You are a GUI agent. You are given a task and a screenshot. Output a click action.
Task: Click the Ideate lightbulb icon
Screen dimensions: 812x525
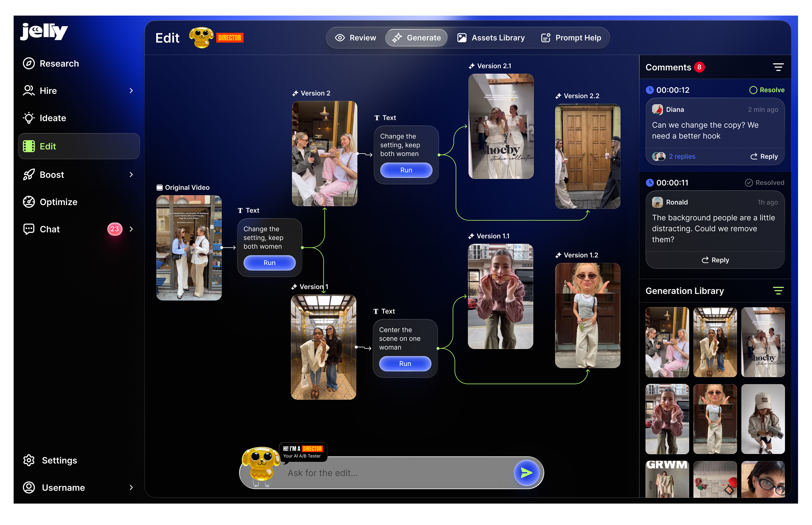pyautogui.click(x=29, y=118)
